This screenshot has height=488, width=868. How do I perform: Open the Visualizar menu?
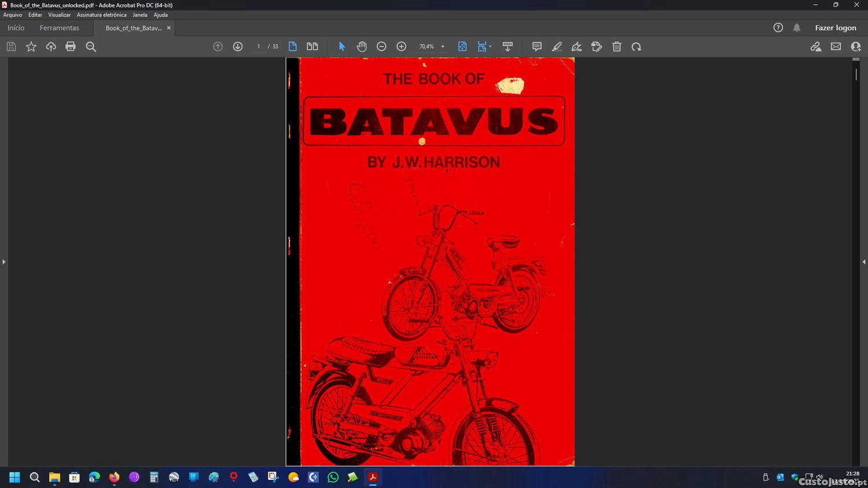pyautogui.click(x=59, y=15)
